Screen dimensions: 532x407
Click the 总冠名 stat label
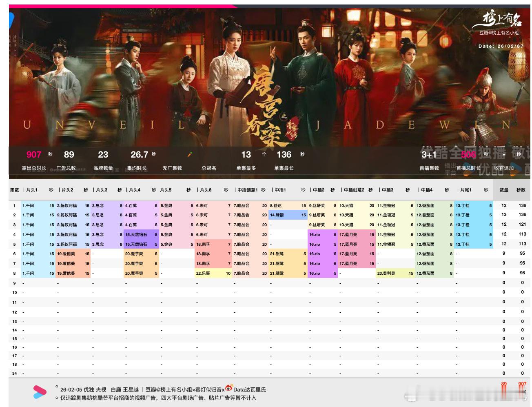[209, 168]
